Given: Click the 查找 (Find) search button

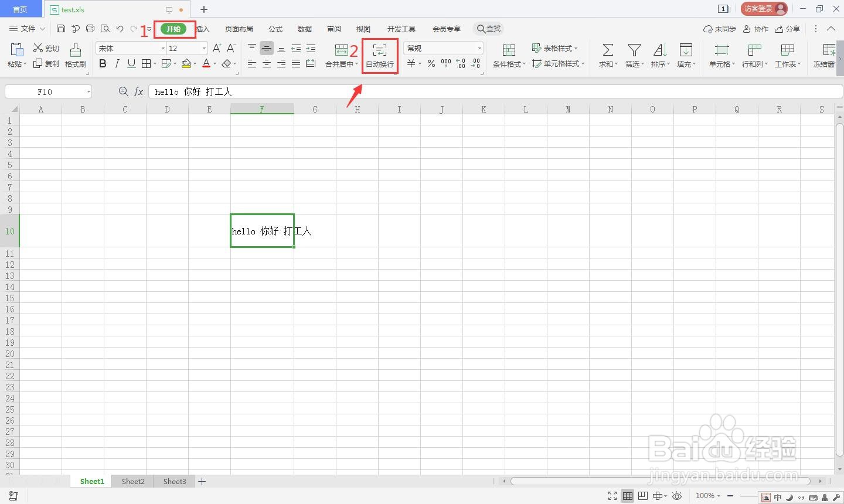Looking at the screenshot, I should tap(489, 29).
